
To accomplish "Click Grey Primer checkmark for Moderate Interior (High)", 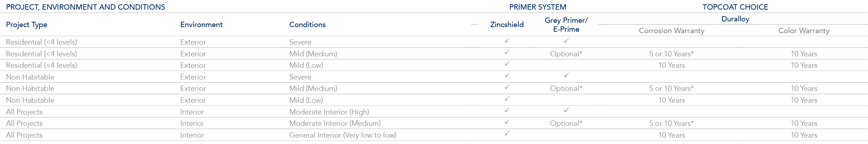I will [x=566, y=110].
